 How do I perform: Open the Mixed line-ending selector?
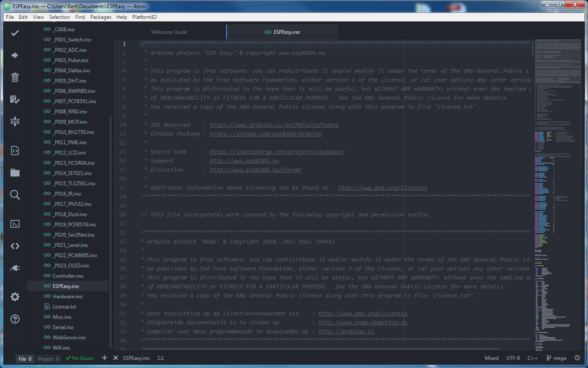point(491,358)
